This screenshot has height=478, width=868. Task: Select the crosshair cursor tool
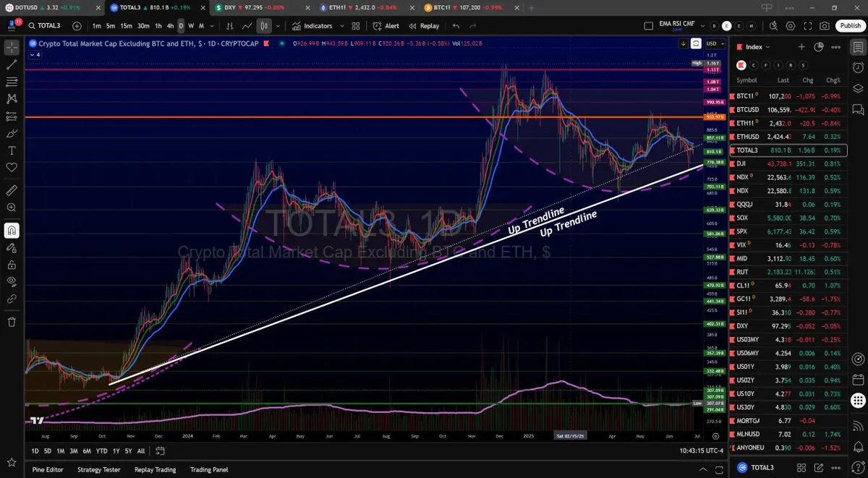pos(12,48)
